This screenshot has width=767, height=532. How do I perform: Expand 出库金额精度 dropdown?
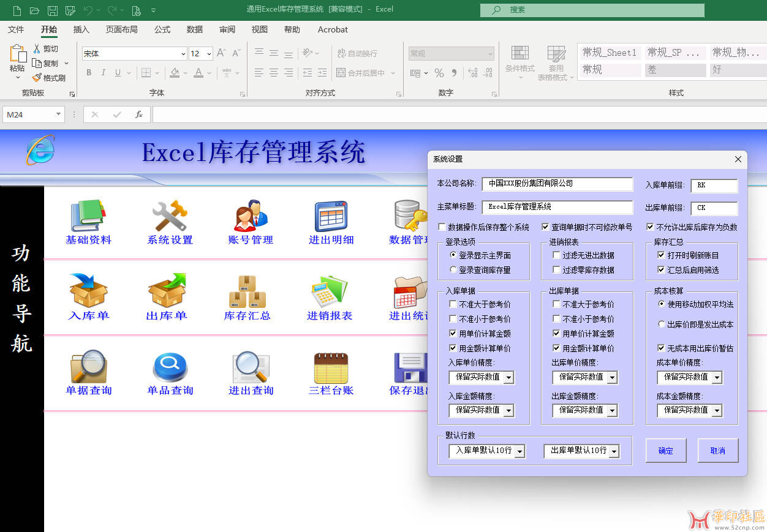[612, 411]
